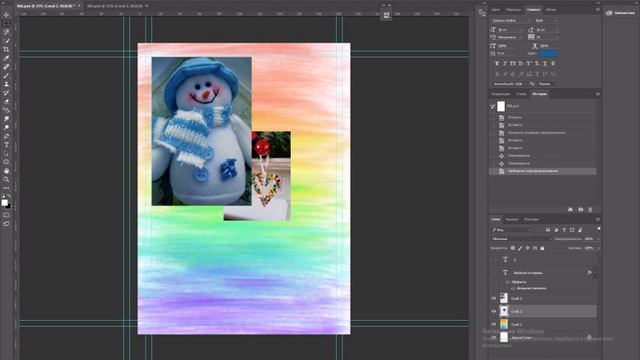The width and height of the screenshot is (640, 360).
Task: Toggle Strikethrough in the Character panel
Action: click(x=553, y=64)
